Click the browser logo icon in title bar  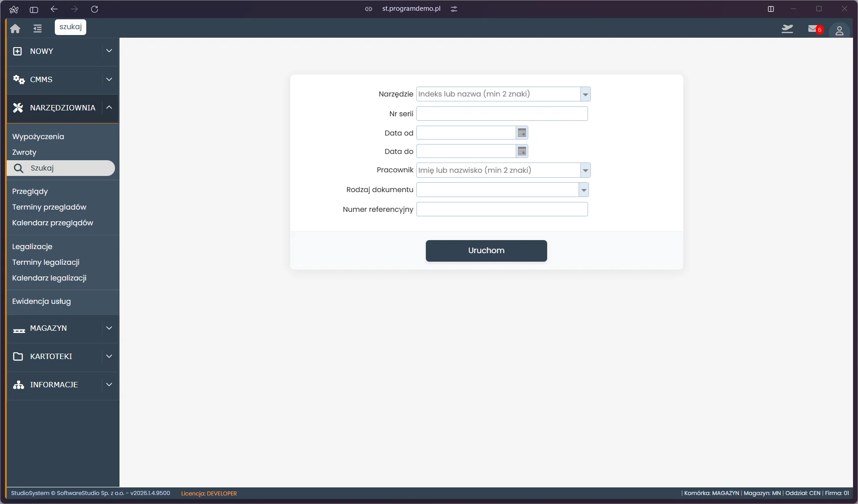pos(14,9)
